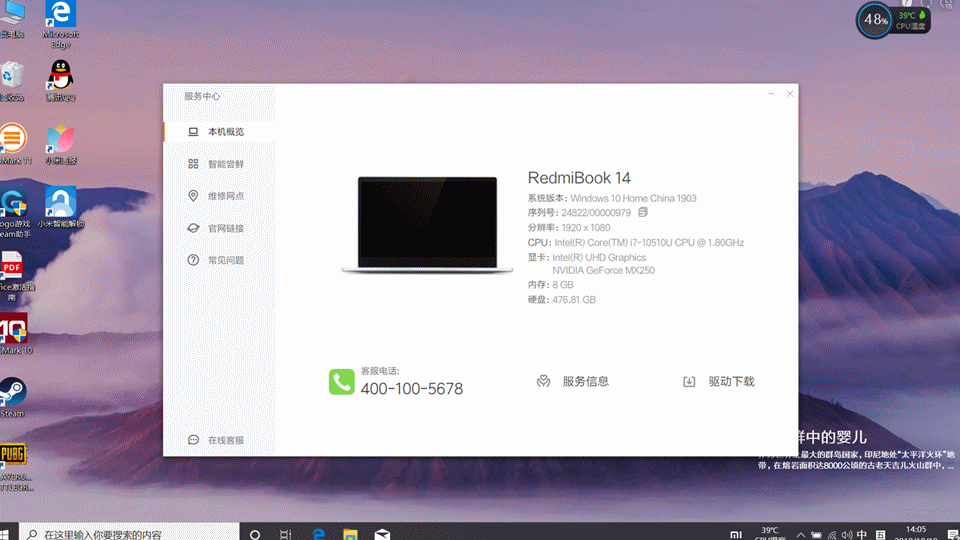
Task: Open Cortana circle on taskbar
Action: point(255,534)
